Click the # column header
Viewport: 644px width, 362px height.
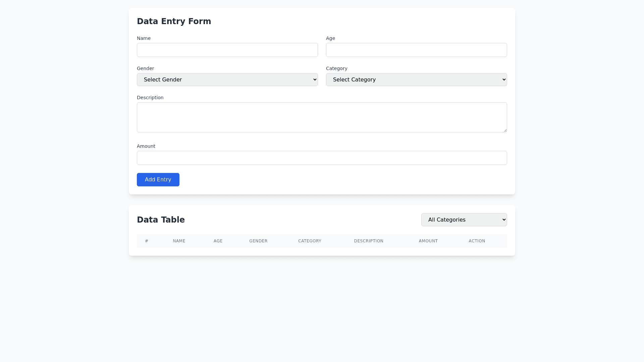tap(147, 241)
